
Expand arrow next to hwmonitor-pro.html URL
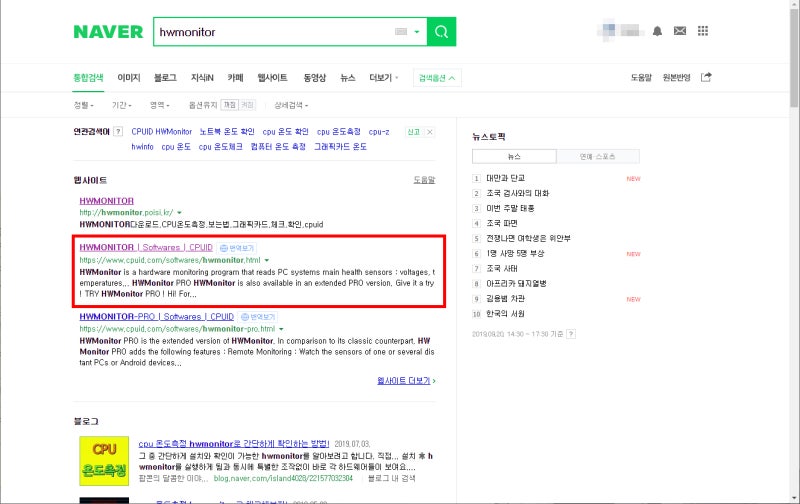pos(281,330)
